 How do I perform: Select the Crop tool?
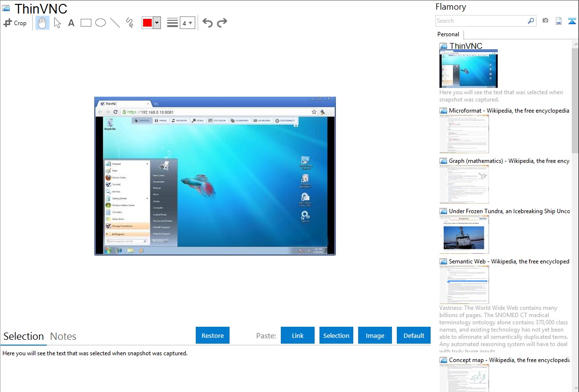[15, 23]
